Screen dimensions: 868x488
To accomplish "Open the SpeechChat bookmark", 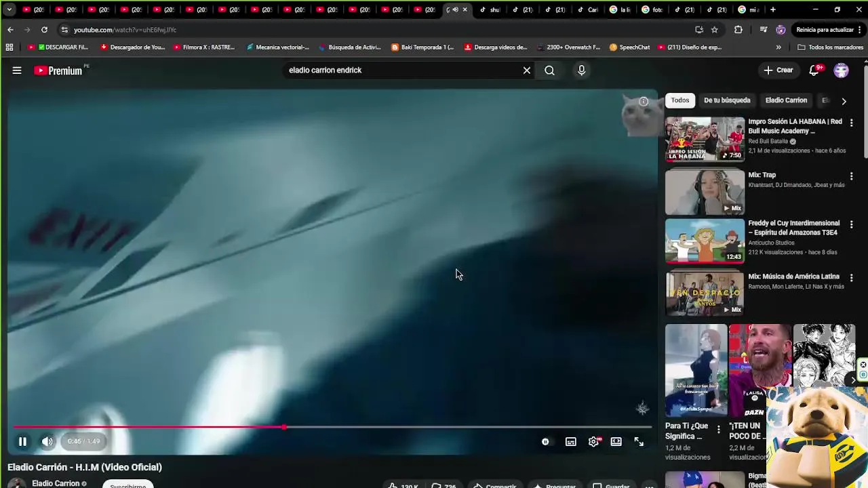I will pyautogui.click(x=629, y=47).
